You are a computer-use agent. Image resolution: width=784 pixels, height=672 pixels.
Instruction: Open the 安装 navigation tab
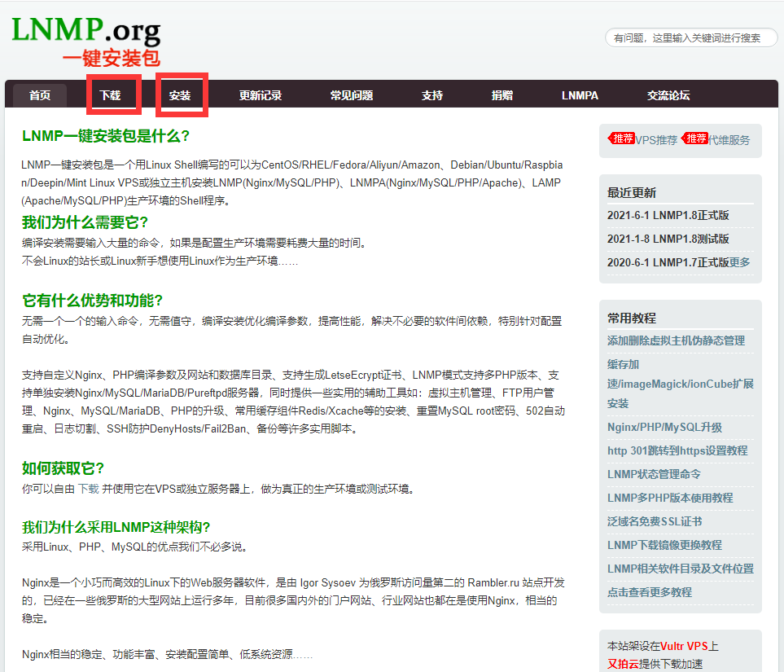pyautogui.click(x=179, y=95)
